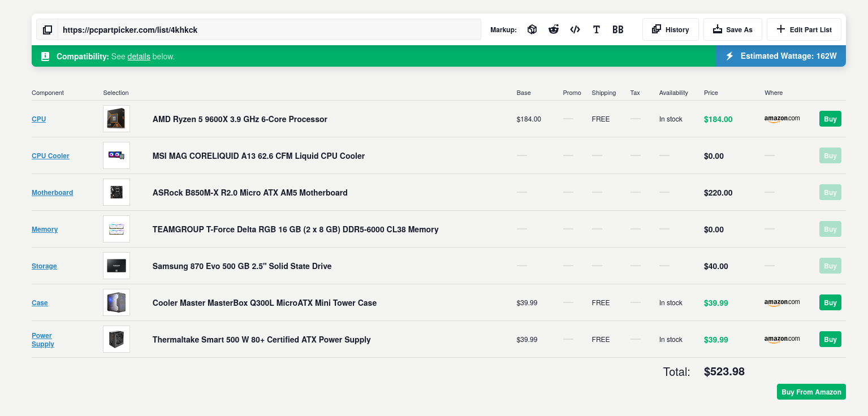The image size is (868, 416).
Task: Open the CPU Cooler component link
Action: point(50,156)
